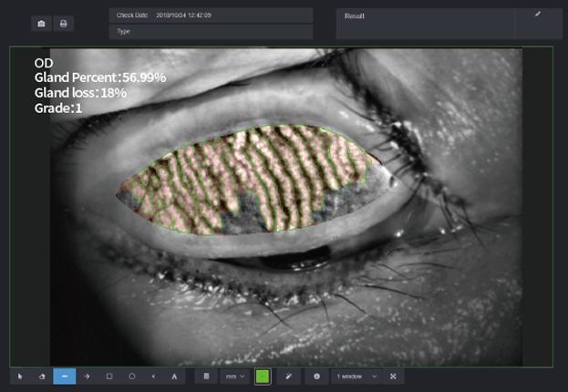Click the camera capture icon
Viewport: 568px width, 392px height.
coord(42,24)
